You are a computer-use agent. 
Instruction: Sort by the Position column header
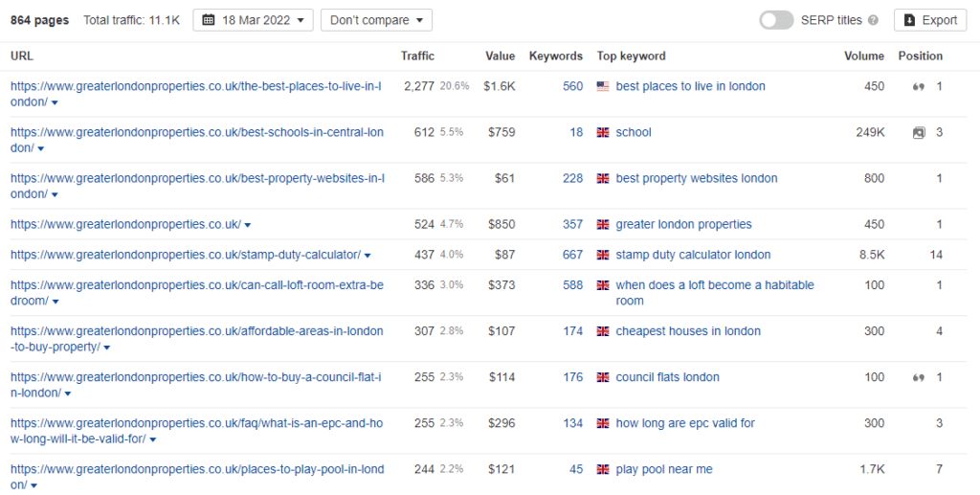(920, 56)
